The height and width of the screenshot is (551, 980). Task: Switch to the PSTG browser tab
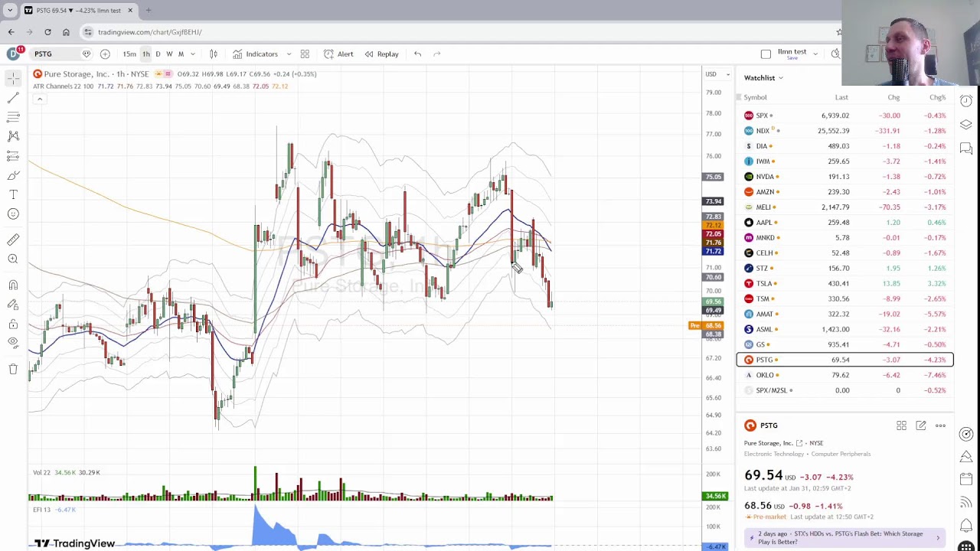[79, 10]
